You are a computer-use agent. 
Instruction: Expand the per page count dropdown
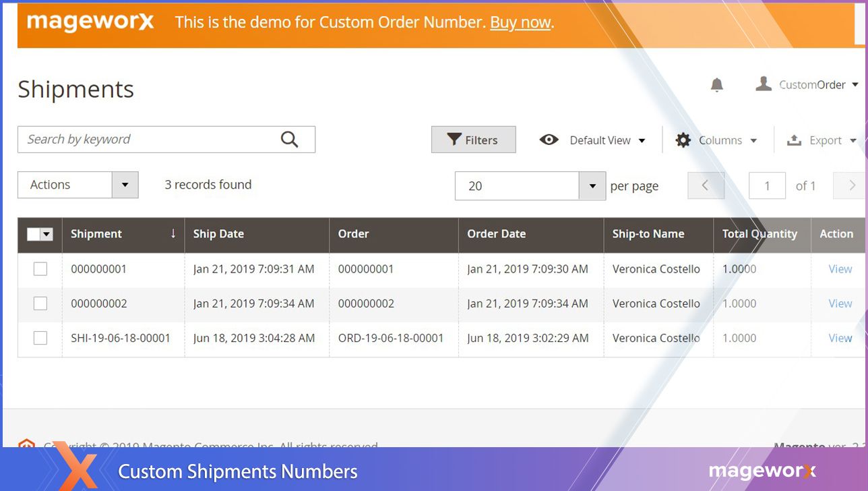tap(592, 186)
